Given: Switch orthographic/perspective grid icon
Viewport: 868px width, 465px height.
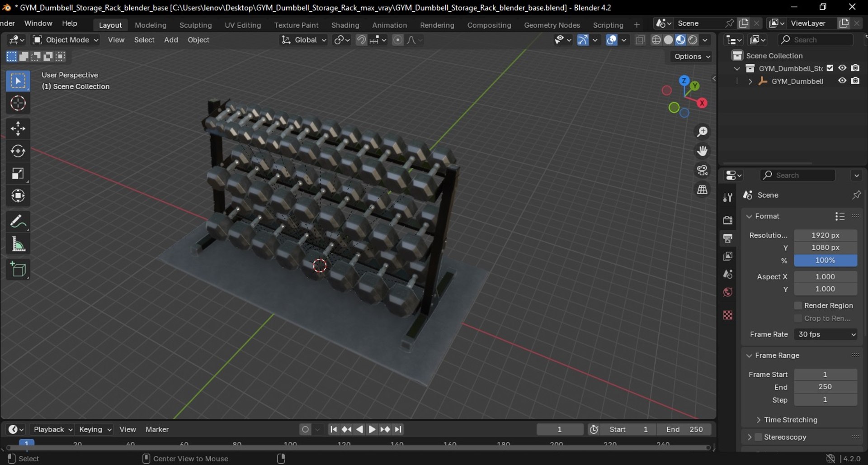Looking at the screenshot, I should click(702, 190).
